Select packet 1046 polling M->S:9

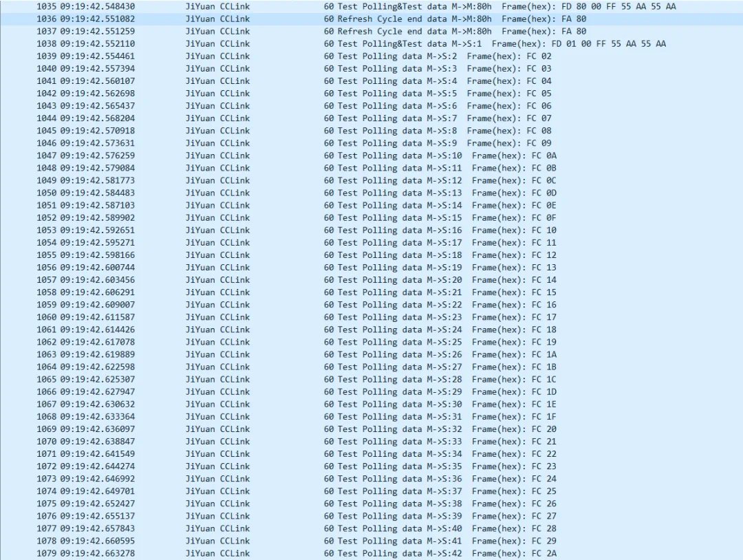371,143
